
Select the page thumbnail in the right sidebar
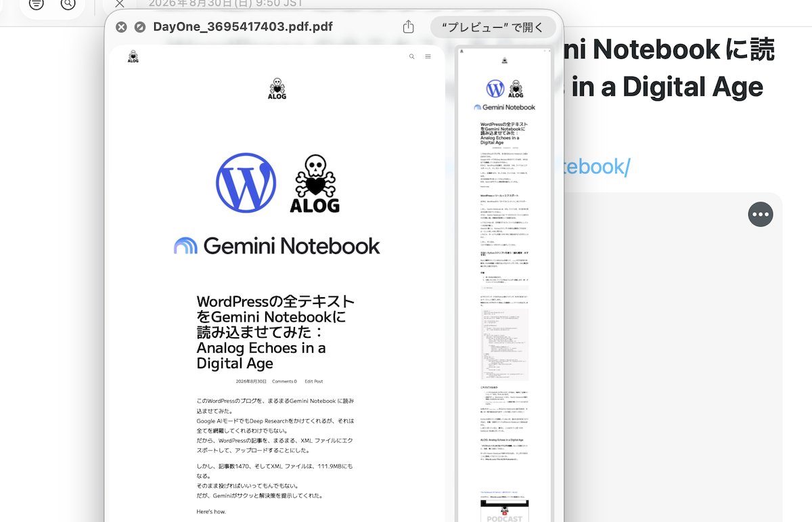505,284
